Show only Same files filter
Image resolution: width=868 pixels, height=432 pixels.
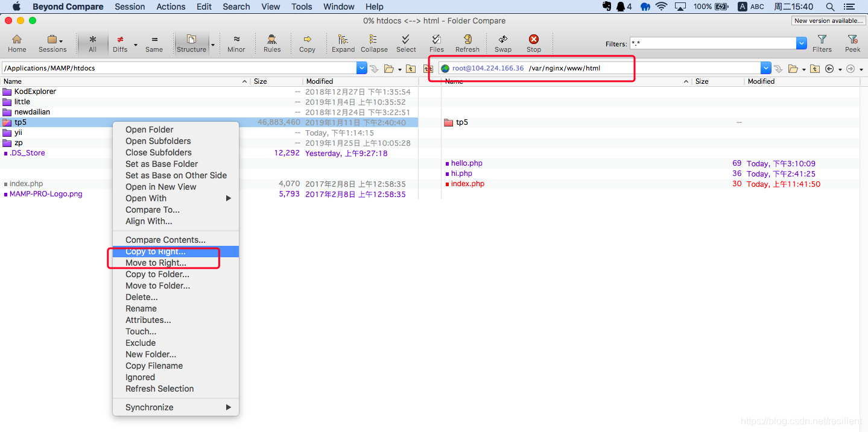tap(154, 43)
